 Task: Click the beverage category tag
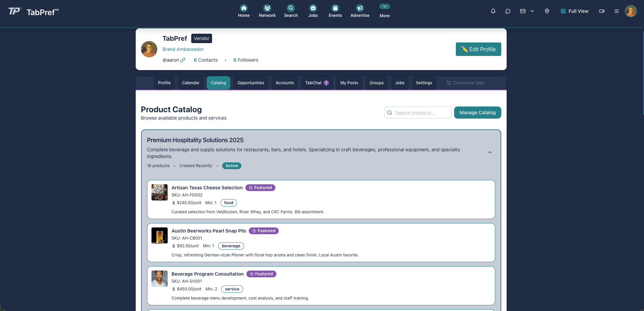click(x=231, y=246)
